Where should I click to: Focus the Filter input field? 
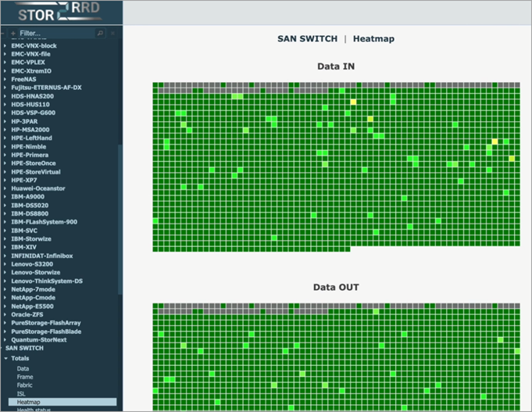tap(56, 34)
